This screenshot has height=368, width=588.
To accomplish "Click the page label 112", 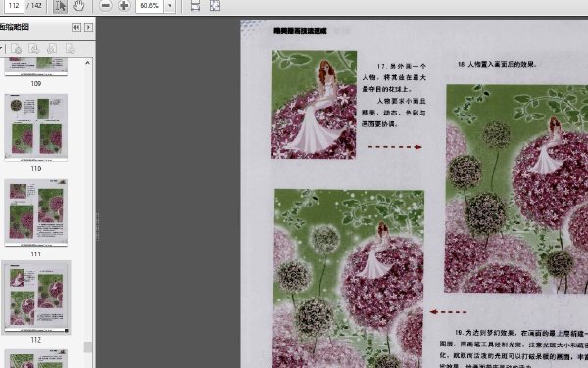I will [36, 340].
